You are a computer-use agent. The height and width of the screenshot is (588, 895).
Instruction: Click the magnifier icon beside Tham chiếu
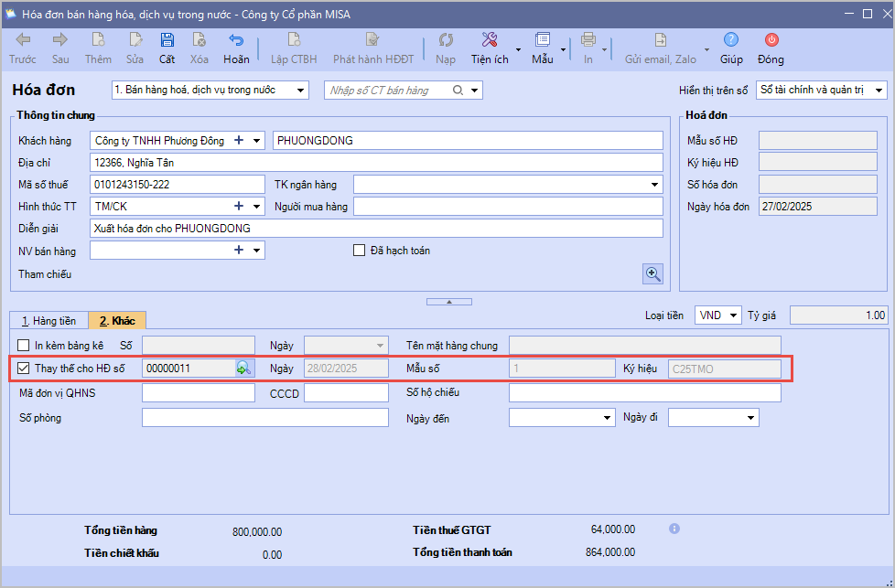652,273
